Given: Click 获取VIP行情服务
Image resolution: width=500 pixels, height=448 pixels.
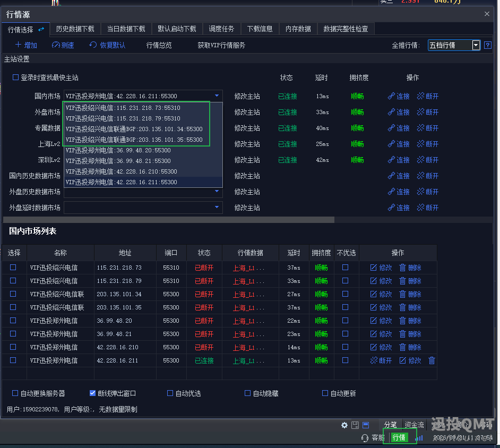Looking at the screenshot, I should pos(221,45).
